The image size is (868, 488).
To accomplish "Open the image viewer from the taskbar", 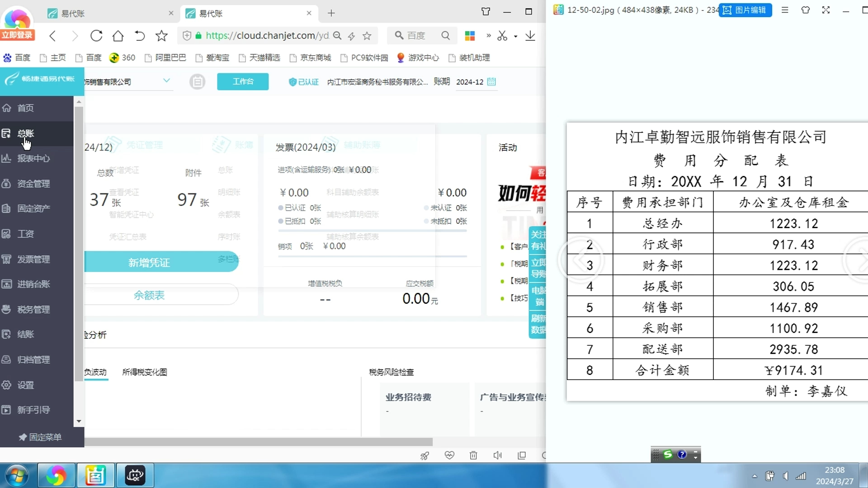I will (x=95, y=475).
